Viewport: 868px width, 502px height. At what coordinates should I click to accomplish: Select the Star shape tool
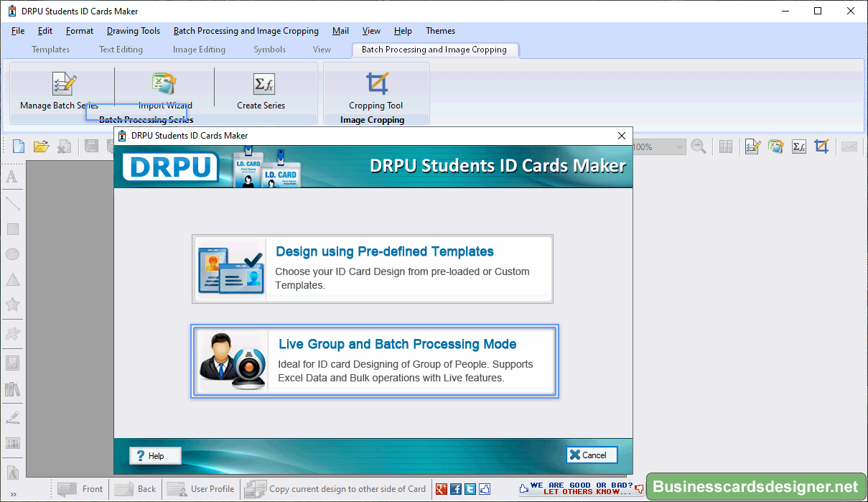click(x=12, y=305)
